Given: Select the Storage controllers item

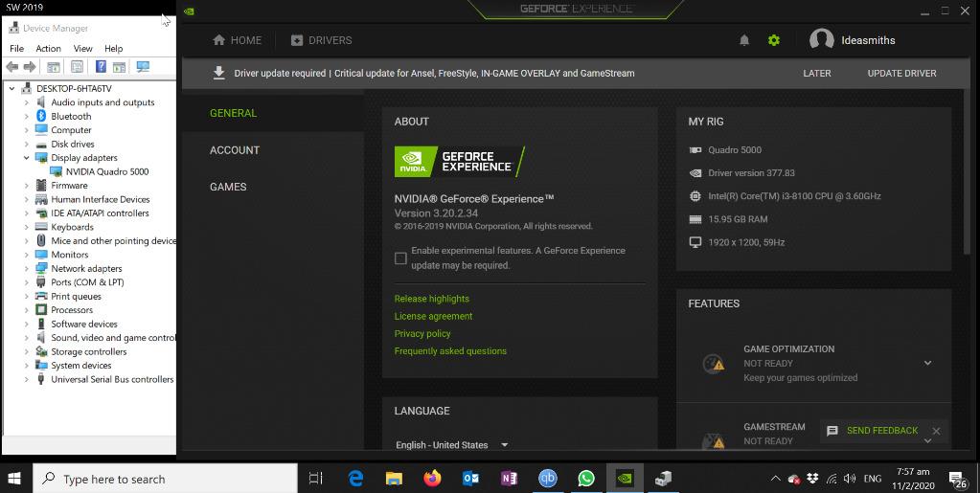Looking at the screenshot, I should pyautogui.click(x=88, y=351).
